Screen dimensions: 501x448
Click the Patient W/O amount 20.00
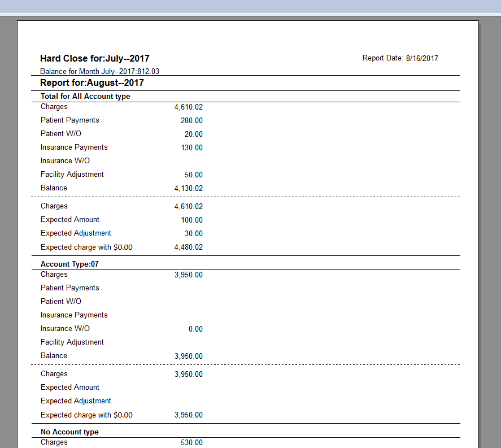193,134
